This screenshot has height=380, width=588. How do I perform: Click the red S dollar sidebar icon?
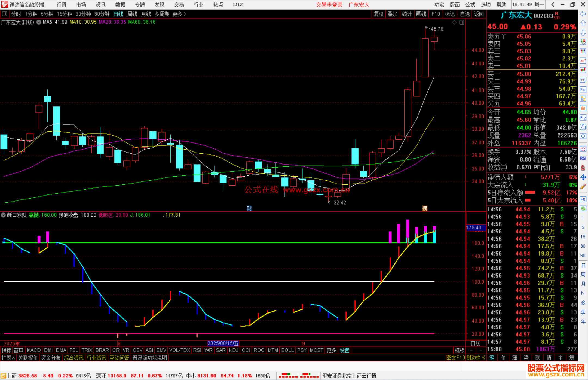tap(583, 168)
